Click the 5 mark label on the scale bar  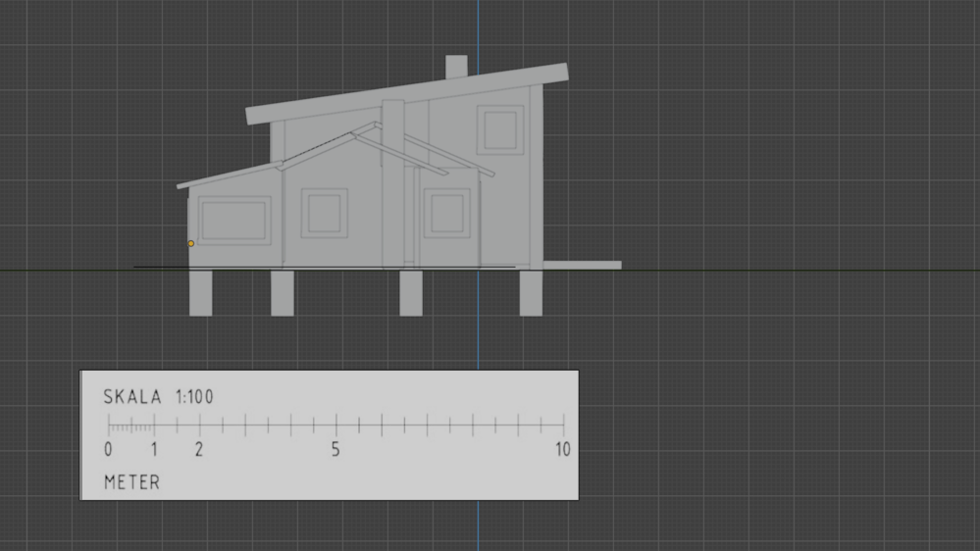pyautogui.click(x=335, y=450)
